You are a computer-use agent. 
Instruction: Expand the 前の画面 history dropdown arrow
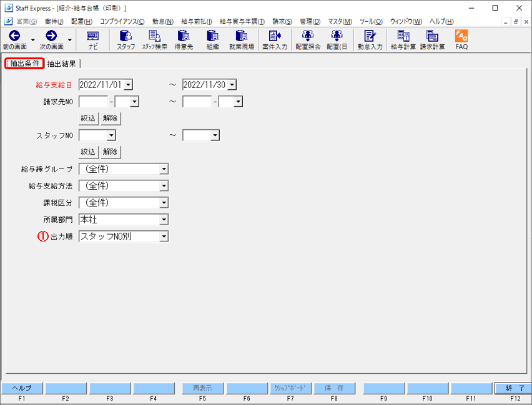pos(33,40)
